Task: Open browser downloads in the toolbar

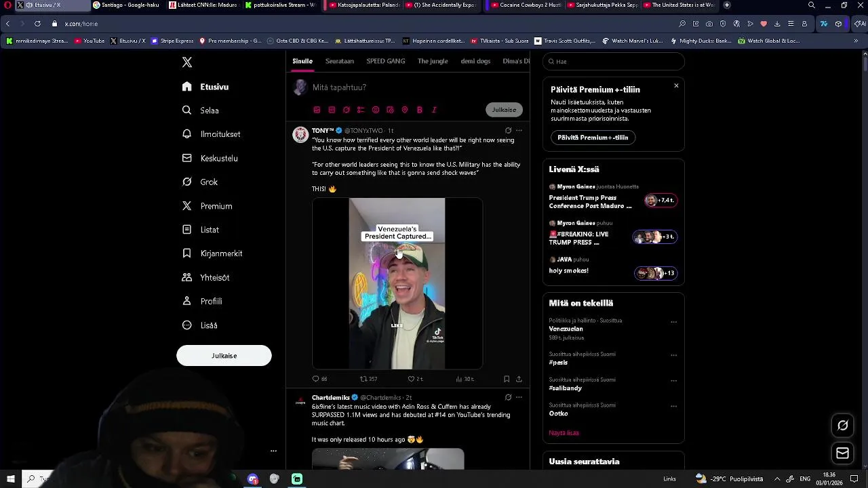Action: [x=777, y=24]
